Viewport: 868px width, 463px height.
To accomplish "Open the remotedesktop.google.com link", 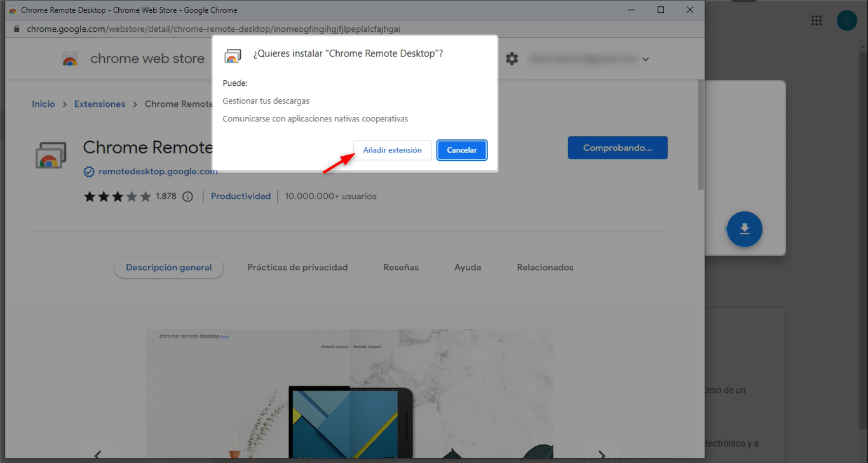I will click(x=158, y=171).
